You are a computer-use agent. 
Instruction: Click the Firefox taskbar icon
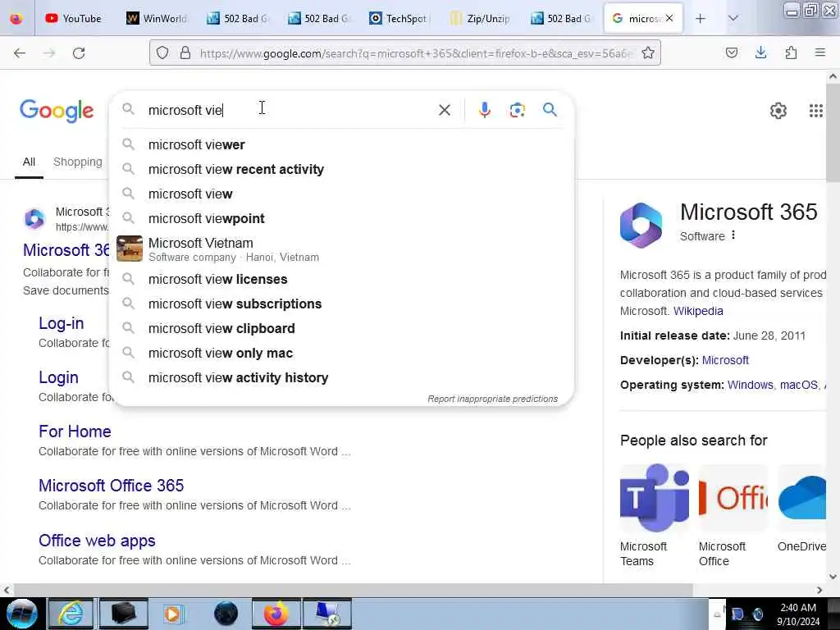pyautogui.click(x=276, y=614)
